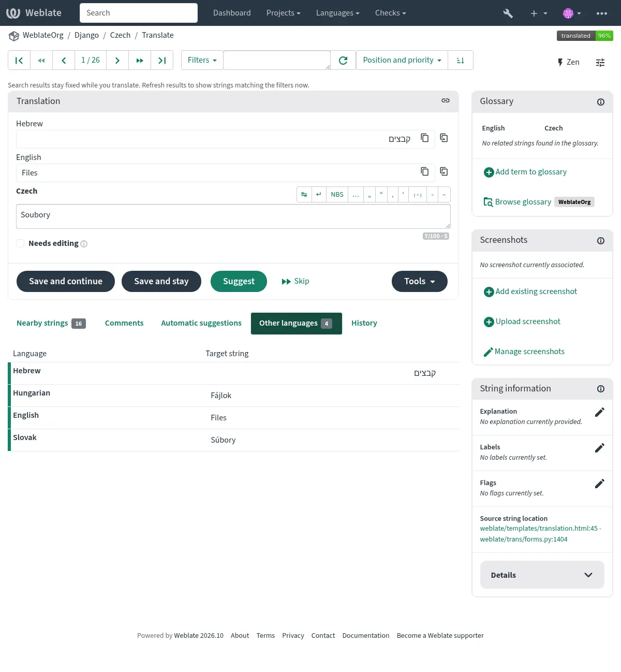Jump to the last string in navigation

coord(162,61)
